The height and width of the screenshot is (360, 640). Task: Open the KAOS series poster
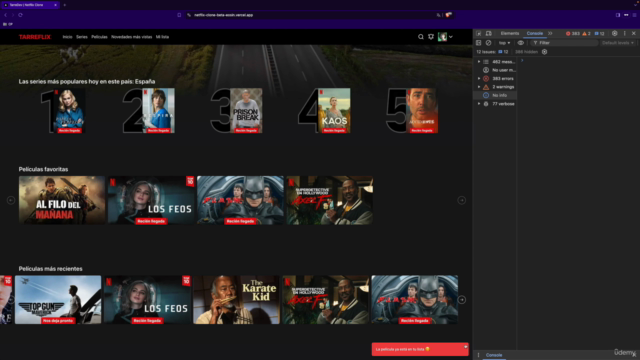334,111
